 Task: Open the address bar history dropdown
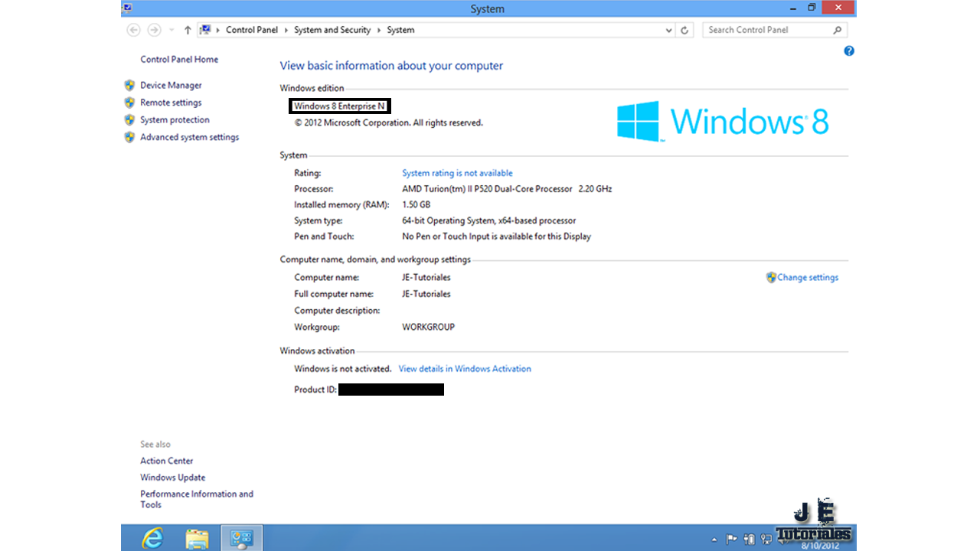(670, 31)
